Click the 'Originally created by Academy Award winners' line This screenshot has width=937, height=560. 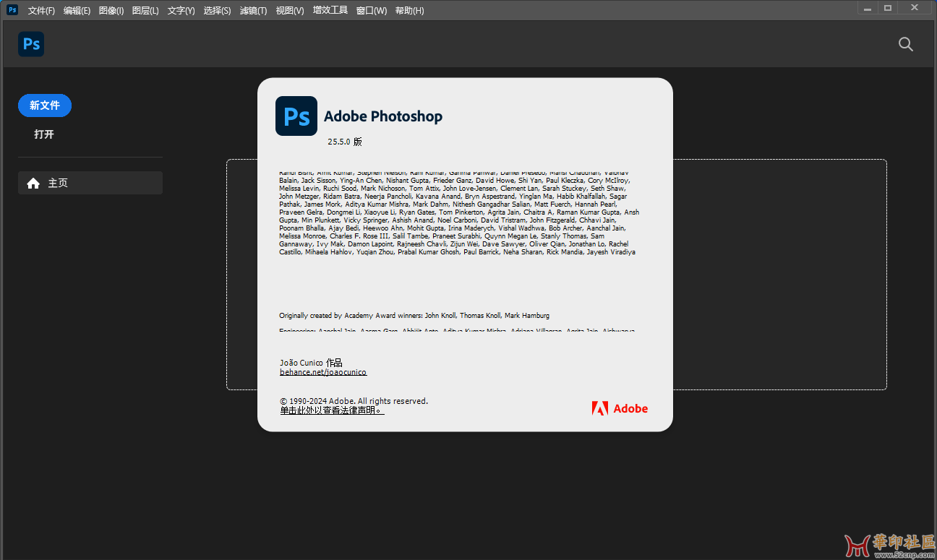414,316
